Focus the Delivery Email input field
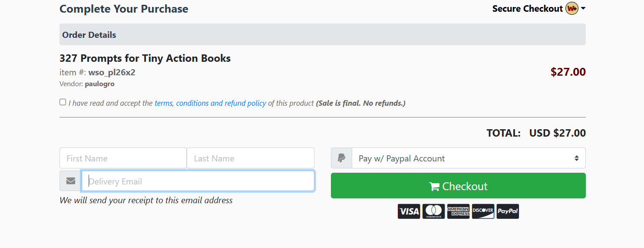 point(198,181)
